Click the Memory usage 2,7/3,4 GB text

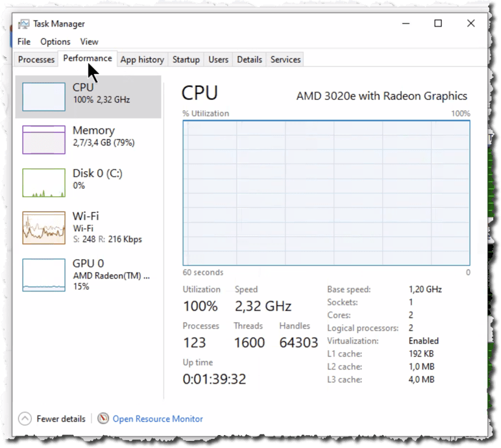(104, 143)
